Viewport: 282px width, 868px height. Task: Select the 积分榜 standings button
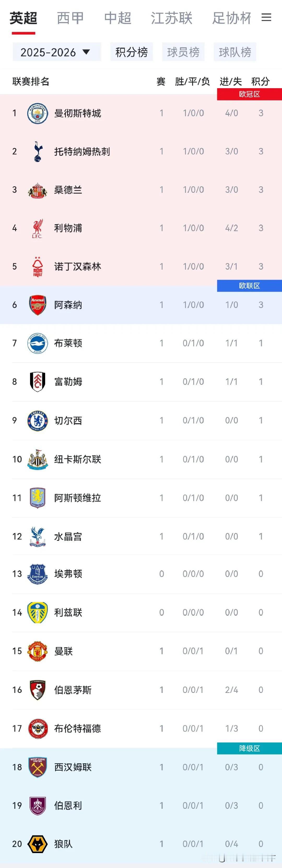tap(132, 52)
